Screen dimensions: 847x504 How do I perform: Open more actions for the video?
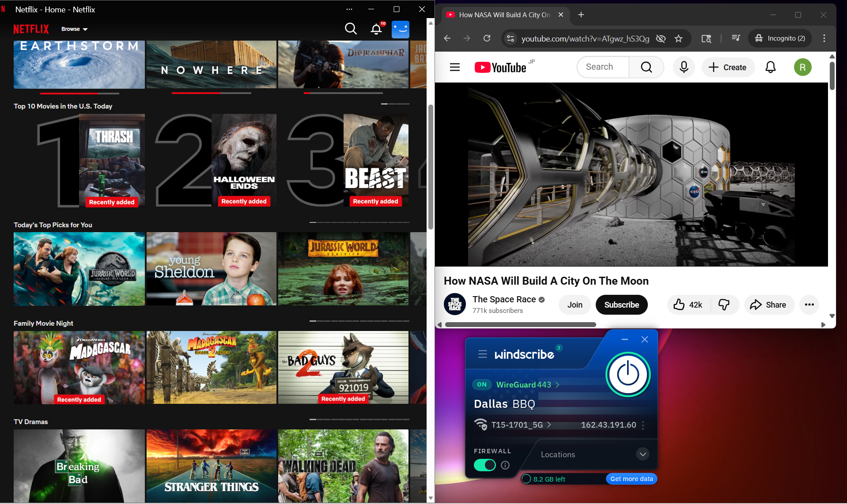coord(809,305)
